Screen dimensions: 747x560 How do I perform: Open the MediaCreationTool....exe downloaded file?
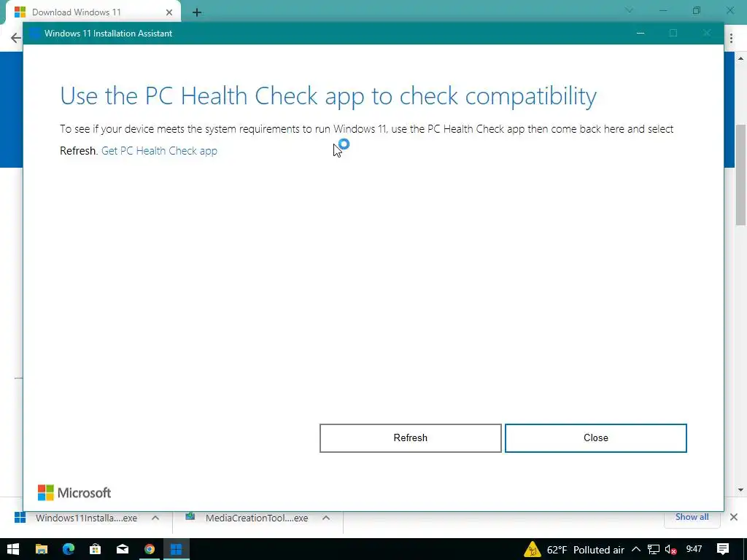point(248,518)
